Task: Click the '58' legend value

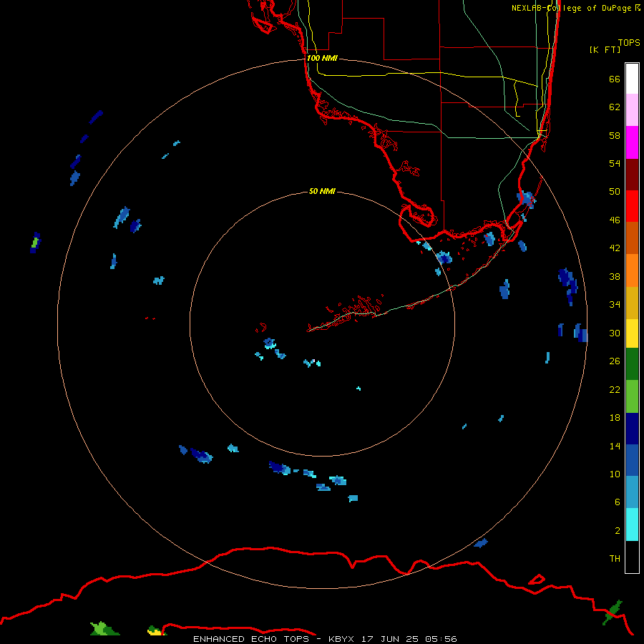Action: point(615,135)
